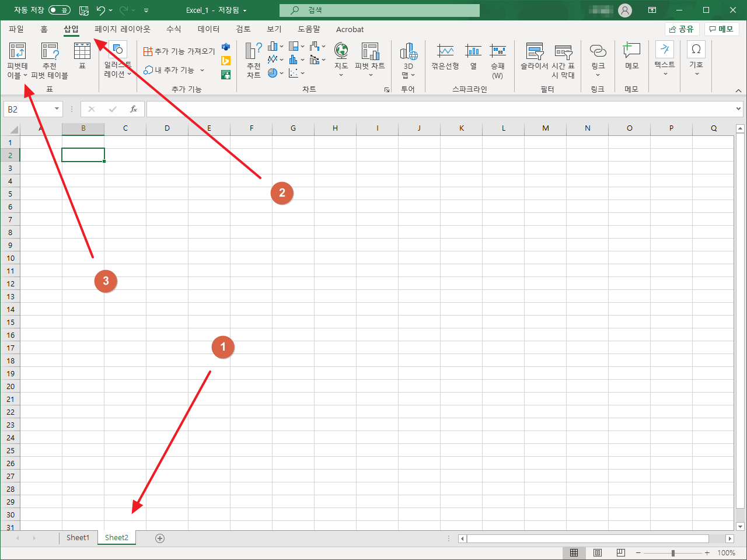The image size is (747, 560).
Task: Collapse the ribbon with the chevron
Action: tap(738, 90)
